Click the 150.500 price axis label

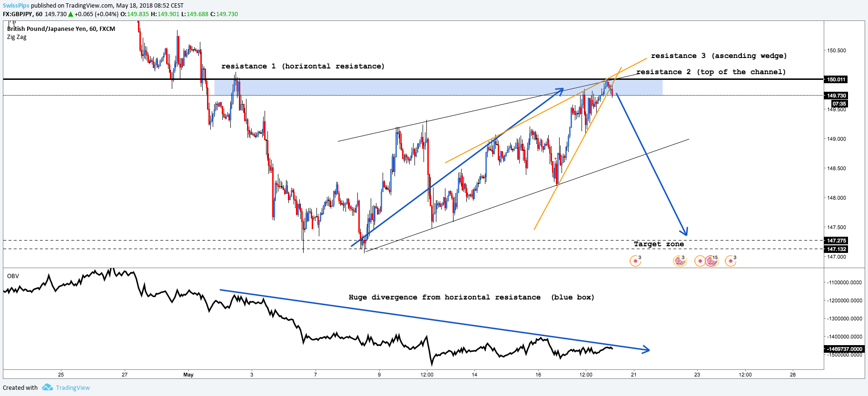pos(837,50)
